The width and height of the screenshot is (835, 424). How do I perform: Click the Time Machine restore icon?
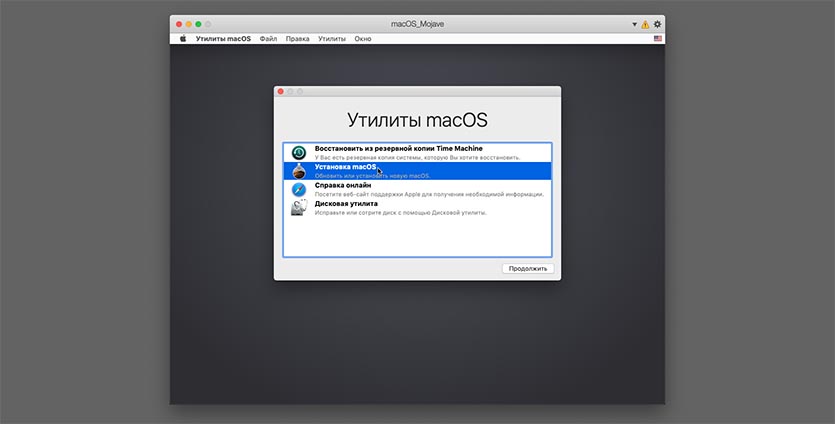[x=299, y=153]
